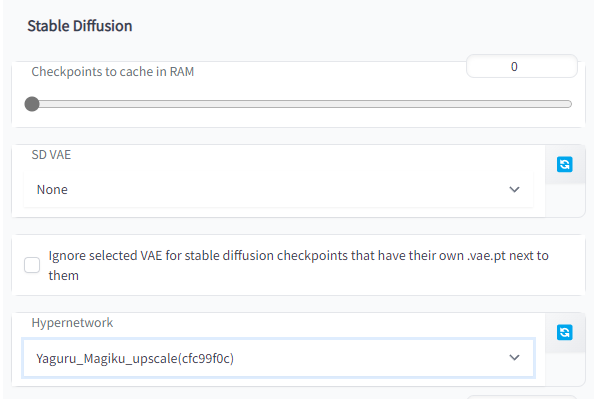Enable Ignore selected VAE checkbox
Viewport: 594px width, 399px height.
(32, 265)
